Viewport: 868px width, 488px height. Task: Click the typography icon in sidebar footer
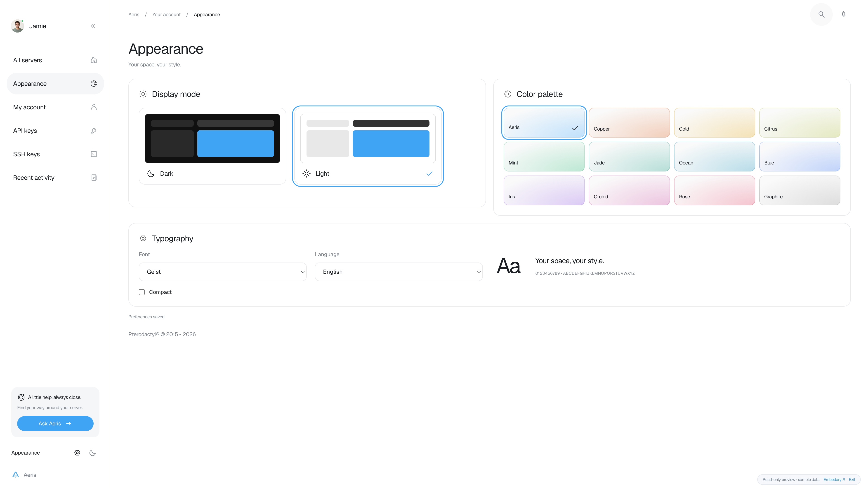point(77,453)
